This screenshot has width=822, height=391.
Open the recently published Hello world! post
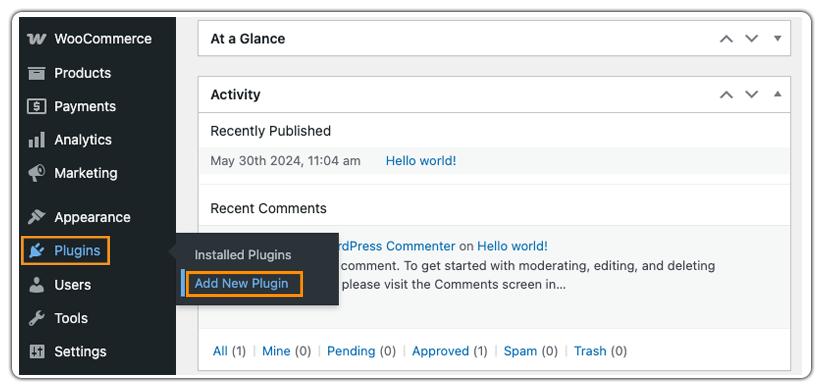[421, 161]
